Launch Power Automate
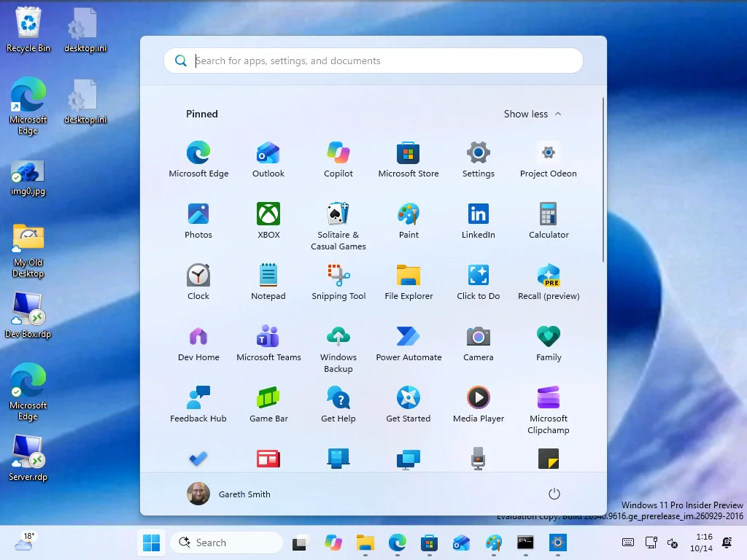Viewport: 747px width, 560px height. [x=409, y=343]
